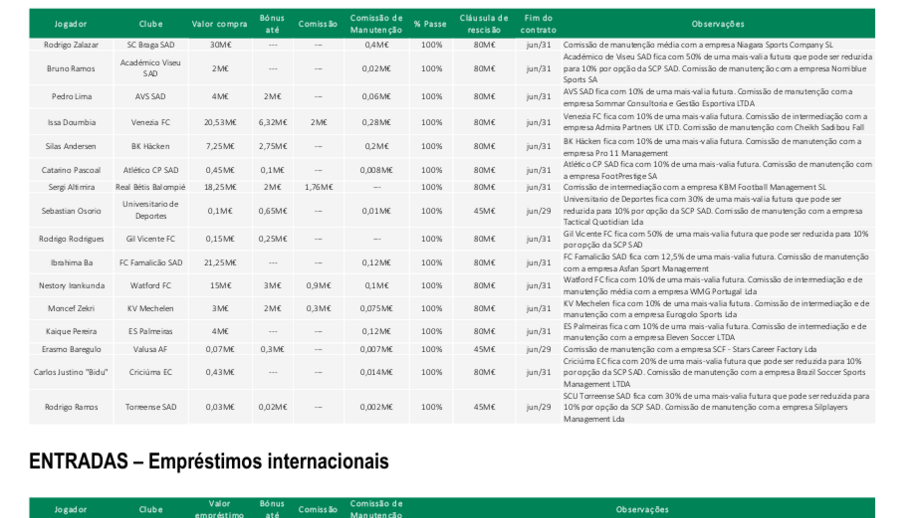Click maintenance commission '0,008M€' for Catarino Pascoal
The width and height of the screenshot is (920, 518).
(377, 170)
